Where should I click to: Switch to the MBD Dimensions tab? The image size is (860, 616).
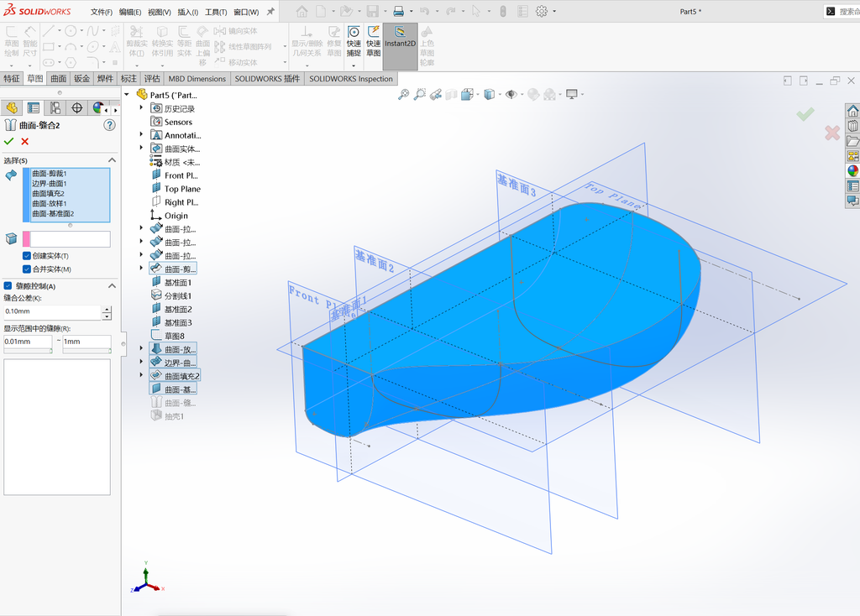pyautogui.click(x=197, y=78)
